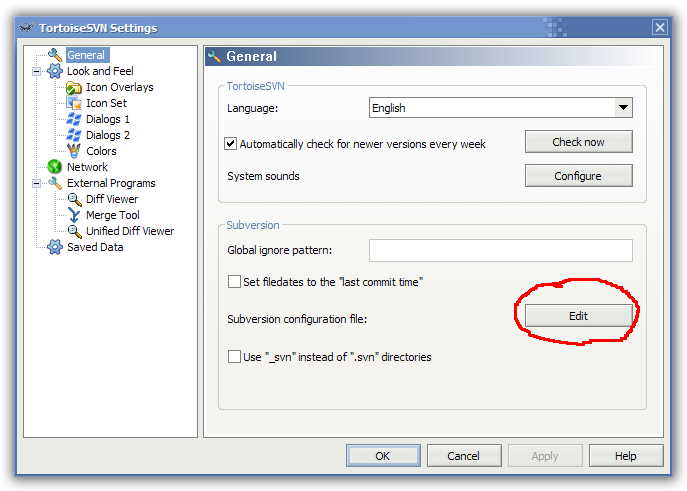Open Icon Set settings page

106,103
